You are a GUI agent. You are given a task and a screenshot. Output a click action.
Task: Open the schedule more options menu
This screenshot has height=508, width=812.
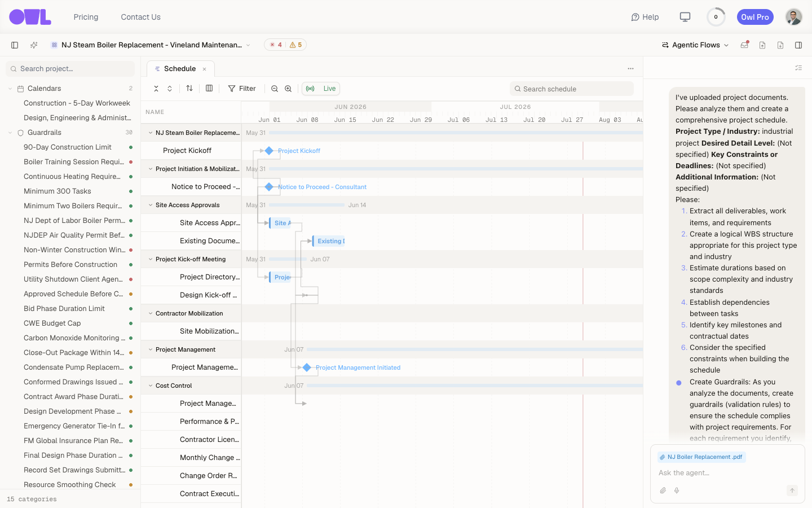630,69
